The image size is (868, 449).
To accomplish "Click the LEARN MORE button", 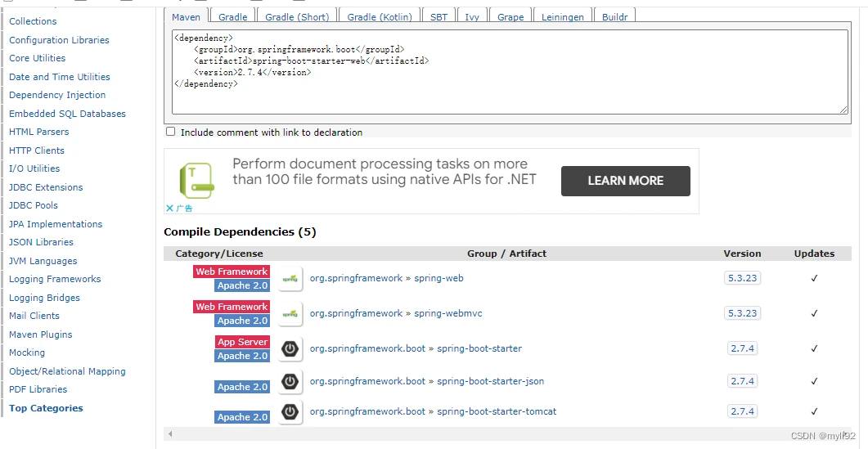I will [626, 181].
